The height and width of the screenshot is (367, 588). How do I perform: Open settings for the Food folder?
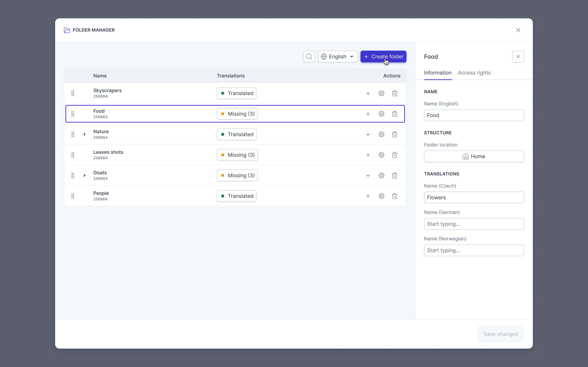click(x=381, y=114)
